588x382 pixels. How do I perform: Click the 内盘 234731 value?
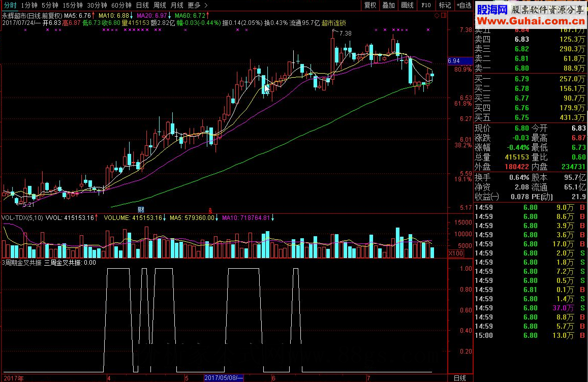tap(573, 167)
